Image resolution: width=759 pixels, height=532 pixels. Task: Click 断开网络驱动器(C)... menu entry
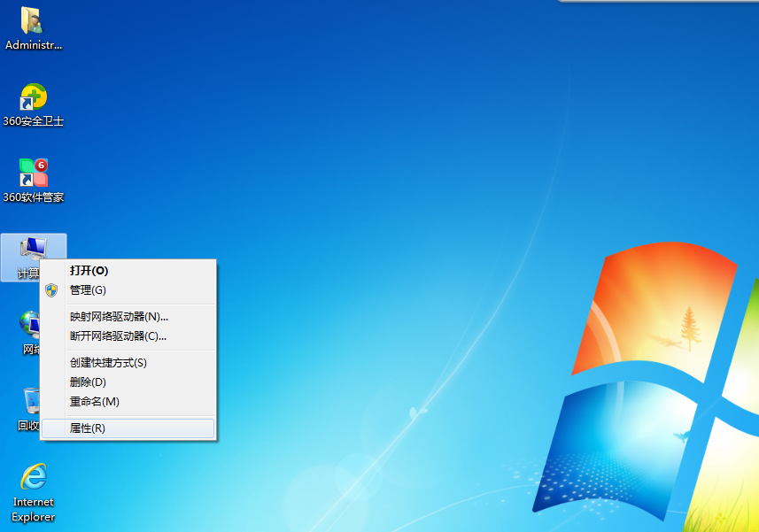(128, 336)
